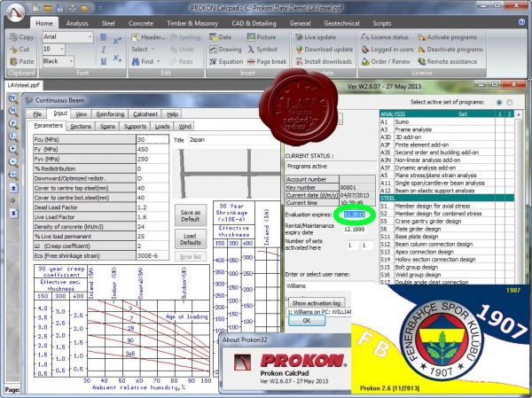Click the Save as Default button
Image resolution: width=532 pixels, height=398 pixels.
click(191, 215)
